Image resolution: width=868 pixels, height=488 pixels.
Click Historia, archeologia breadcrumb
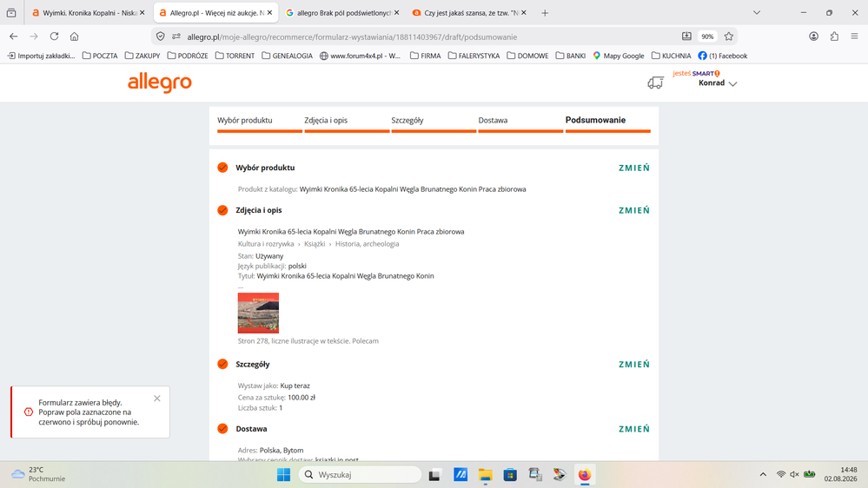click(x=367, y=244)
